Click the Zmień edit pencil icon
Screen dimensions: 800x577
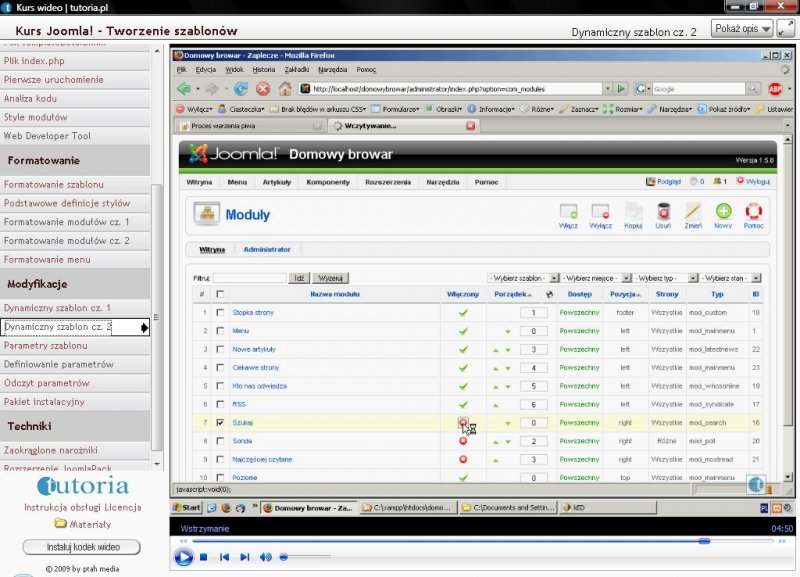click(x=693, y=213)
